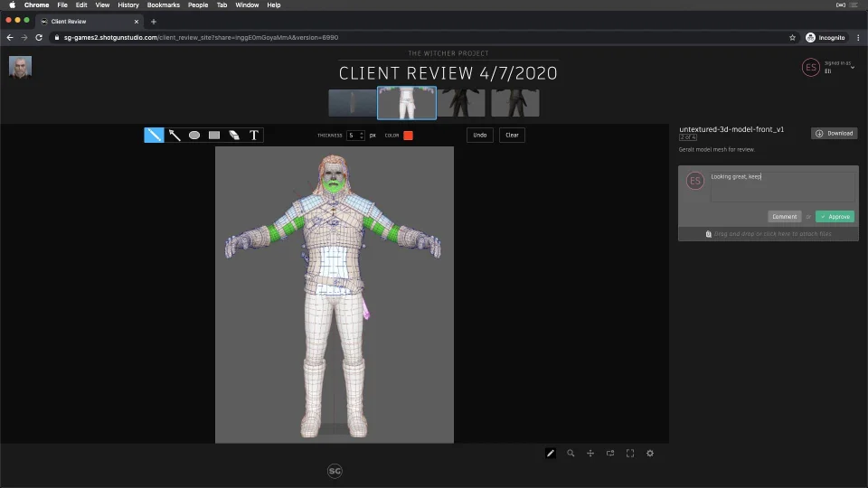This screenshot has height=488, width=868.
Task: Activate the pan move tool
Action: point(590,453)
